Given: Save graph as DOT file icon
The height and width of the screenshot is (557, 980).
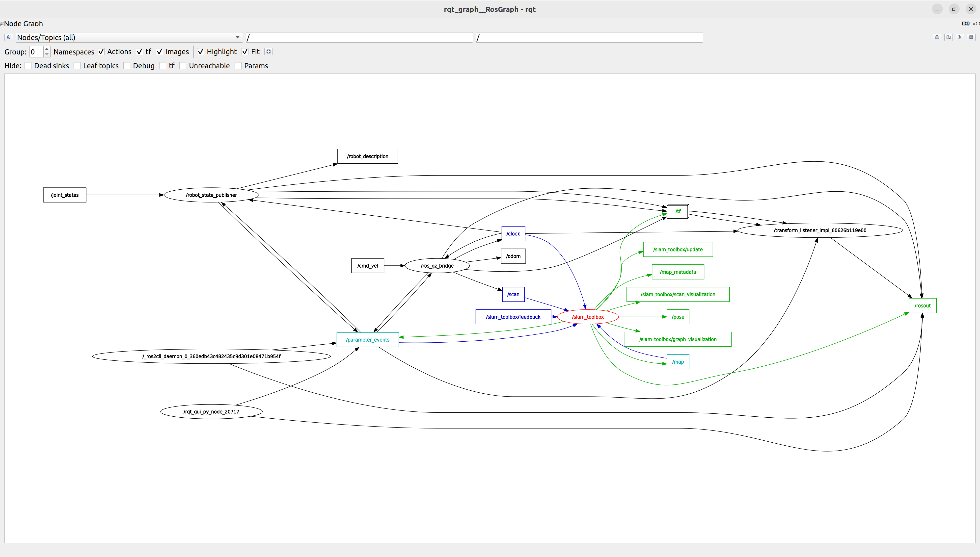Looking at the screenshot, I should click(948, 37).
